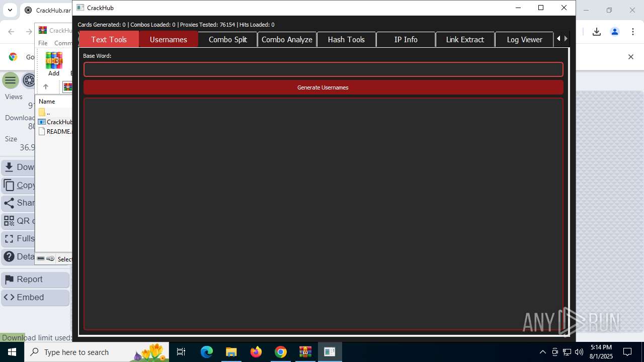Open the Combo Split tab

tap(227, 39)
